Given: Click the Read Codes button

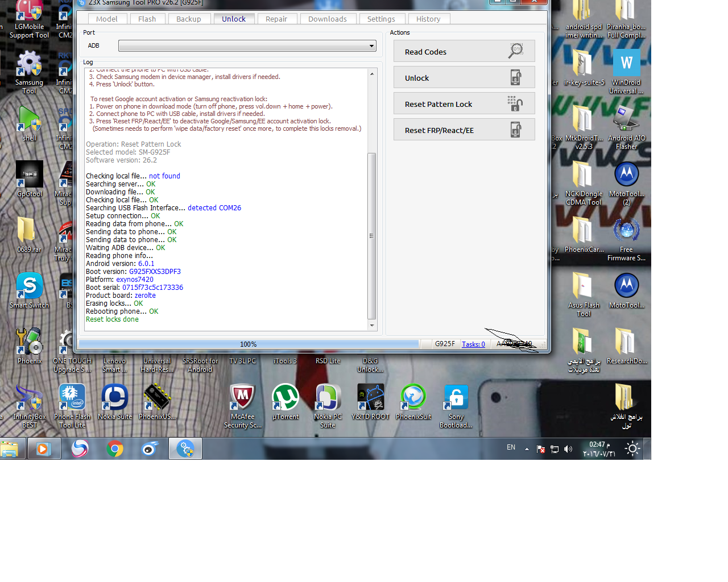Looking at the screenshot, I should click(464, 51).
